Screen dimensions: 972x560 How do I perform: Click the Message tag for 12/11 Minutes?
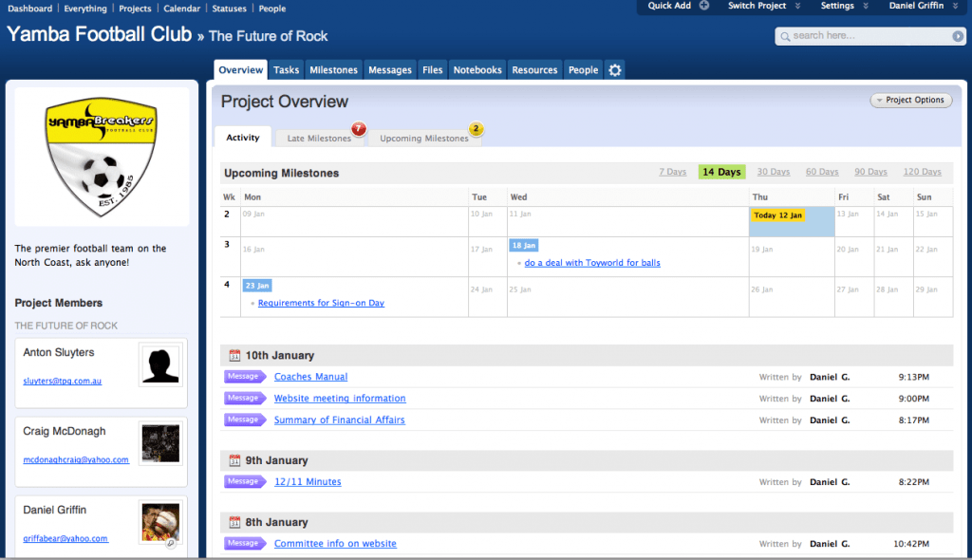(245, 481)
